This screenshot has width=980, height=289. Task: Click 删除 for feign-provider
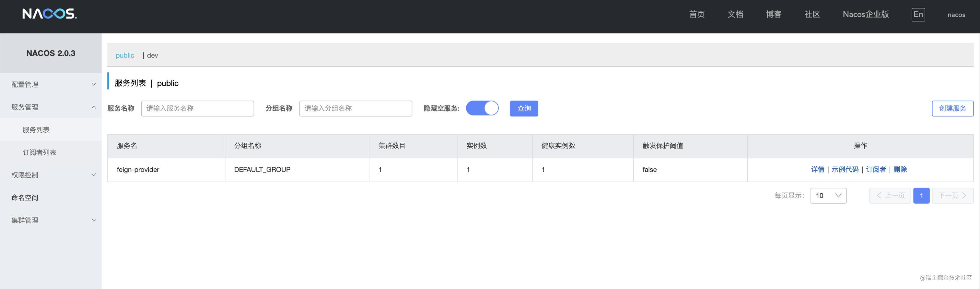click(900, 169)
